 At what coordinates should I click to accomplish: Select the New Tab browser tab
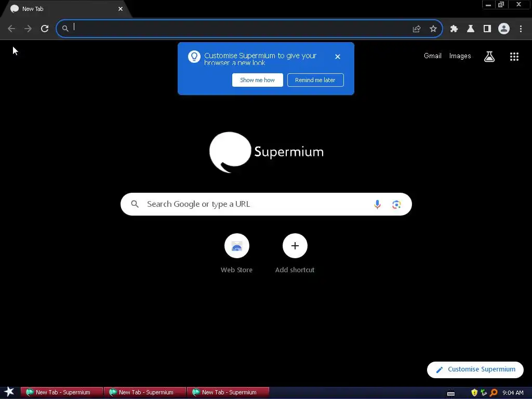pos(66,9)
